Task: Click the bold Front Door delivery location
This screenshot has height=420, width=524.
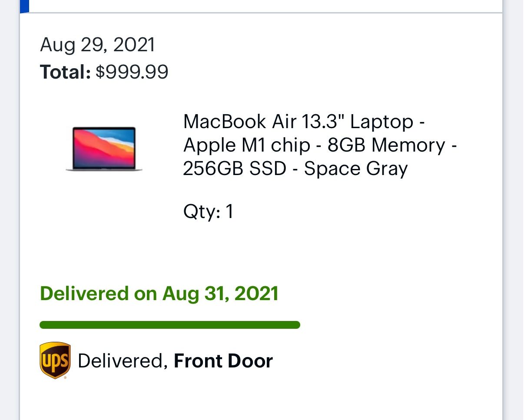Action: (x=223, y=361)
